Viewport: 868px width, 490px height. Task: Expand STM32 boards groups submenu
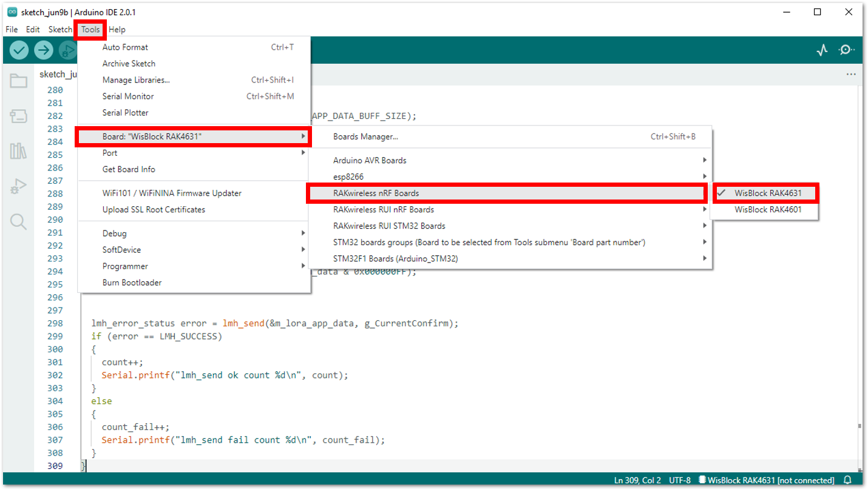click(x=510, y=243)
